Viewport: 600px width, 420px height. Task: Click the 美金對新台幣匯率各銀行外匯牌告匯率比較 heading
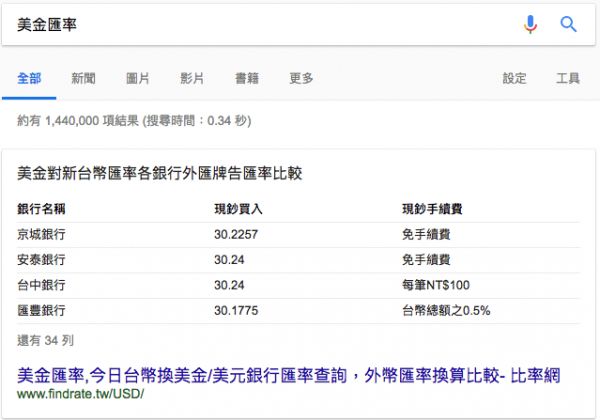click(x=160, y=173)
